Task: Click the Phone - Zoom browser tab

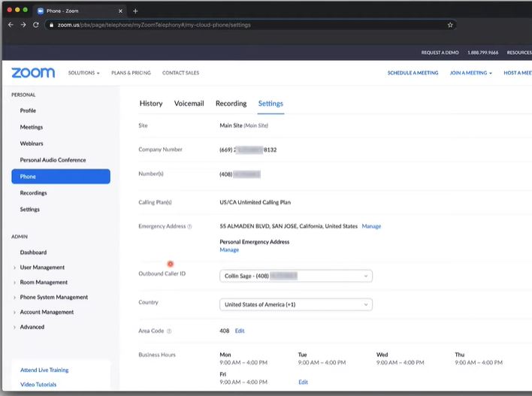Action: pyautogui.click(x=80, y=11)
